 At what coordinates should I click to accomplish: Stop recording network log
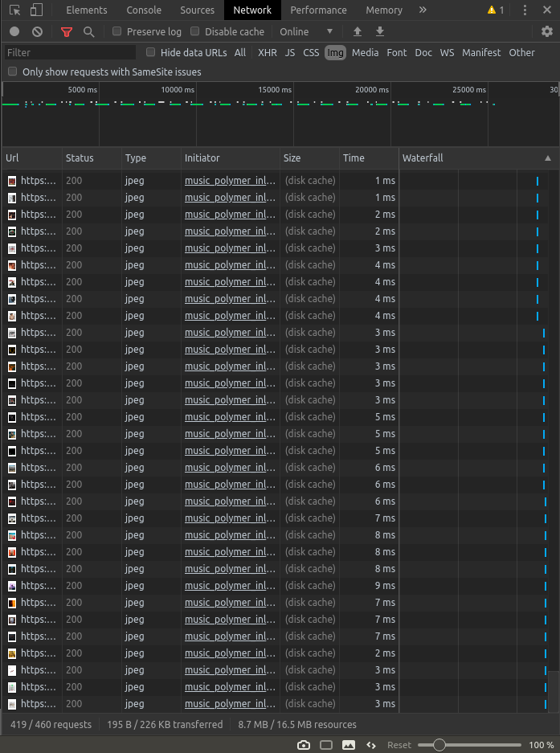(x=14, y=32)
